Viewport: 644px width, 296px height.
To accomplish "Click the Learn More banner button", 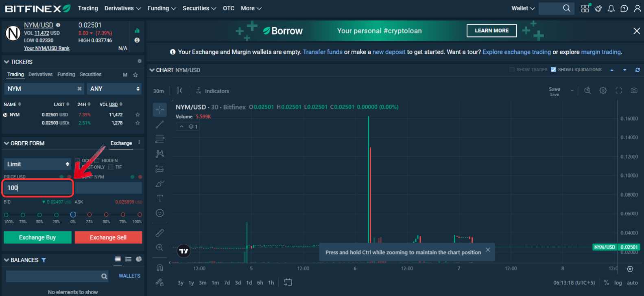I will (491, 31).
